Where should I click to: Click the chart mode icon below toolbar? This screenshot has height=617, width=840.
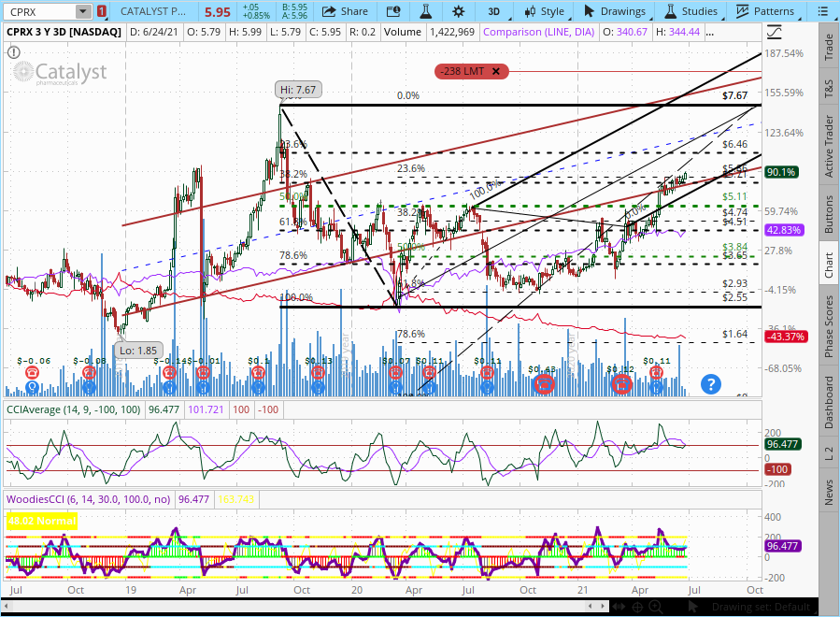click(x=774, y=32)
